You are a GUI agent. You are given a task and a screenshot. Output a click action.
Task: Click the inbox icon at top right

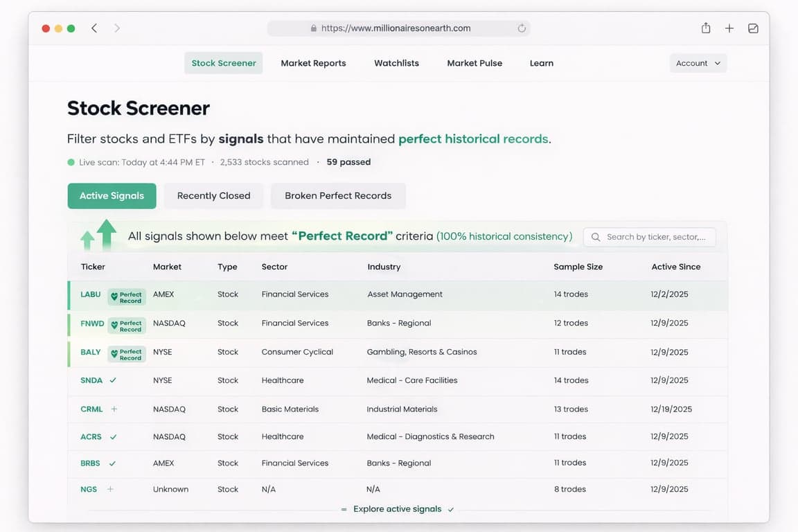click(752, 28)
